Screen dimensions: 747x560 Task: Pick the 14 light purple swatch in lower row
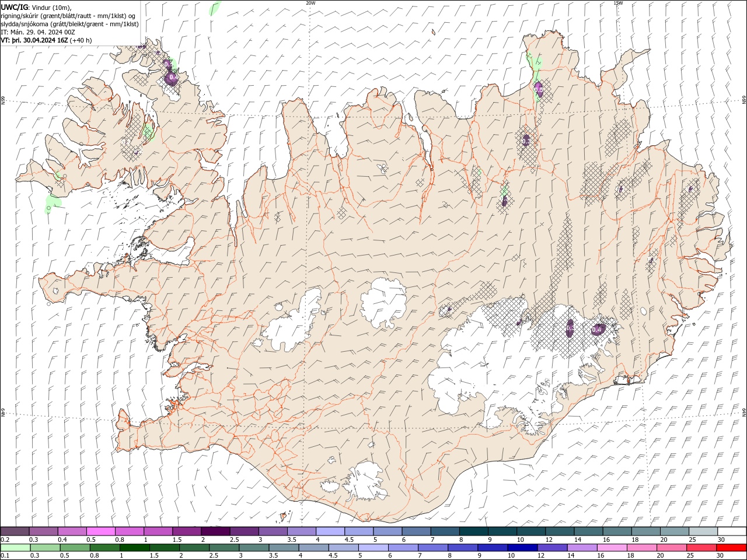581,548
